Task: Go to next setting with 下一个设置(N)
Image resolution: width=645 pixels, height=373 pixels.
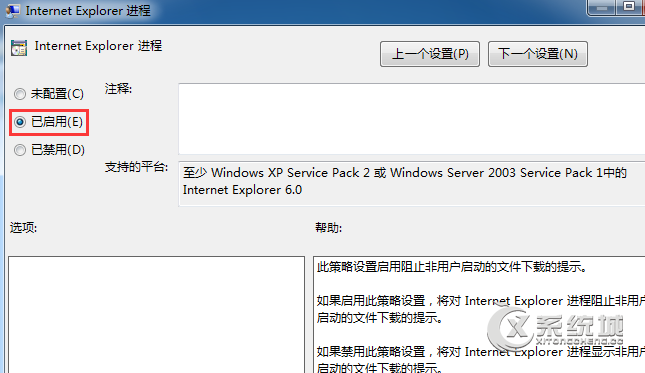Action: (538, 54)
